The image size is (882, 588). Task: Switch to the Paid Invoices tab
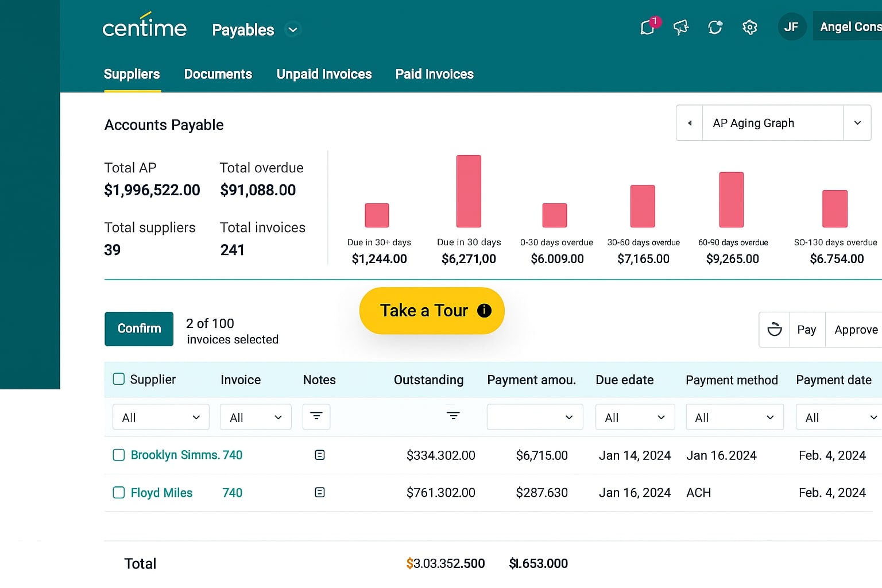(434, 74)
